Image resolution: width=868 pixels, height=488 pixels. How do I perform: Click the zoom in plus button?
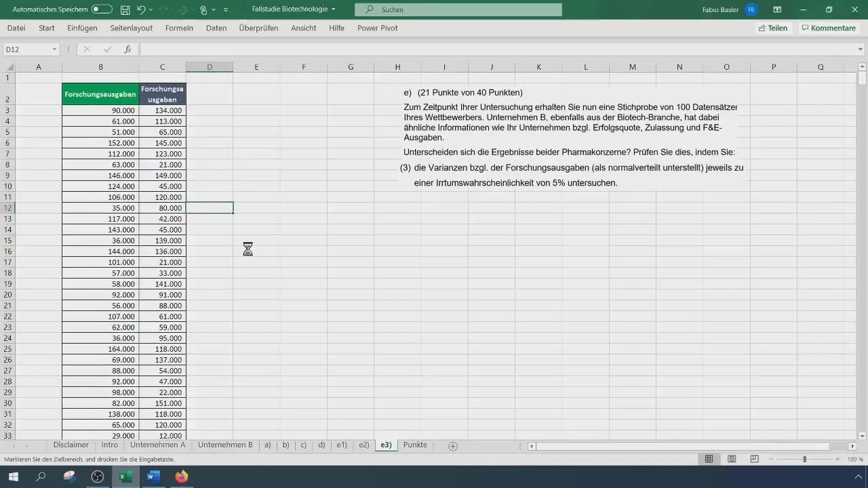click(x=837, y=460)
